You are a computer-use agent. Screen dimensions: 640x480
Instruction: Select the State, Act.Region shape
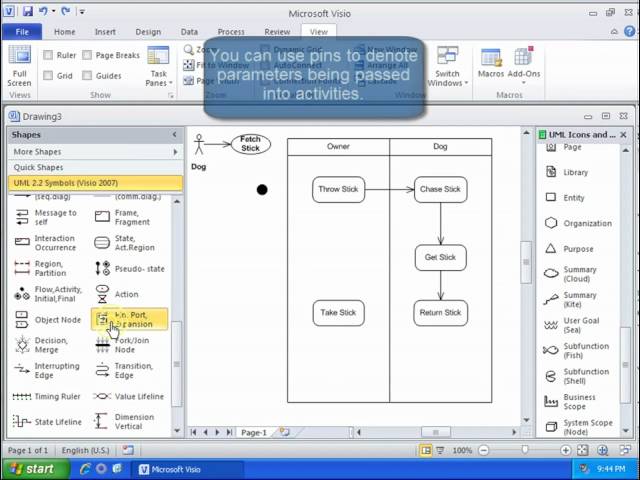click(x=125, y=243)
